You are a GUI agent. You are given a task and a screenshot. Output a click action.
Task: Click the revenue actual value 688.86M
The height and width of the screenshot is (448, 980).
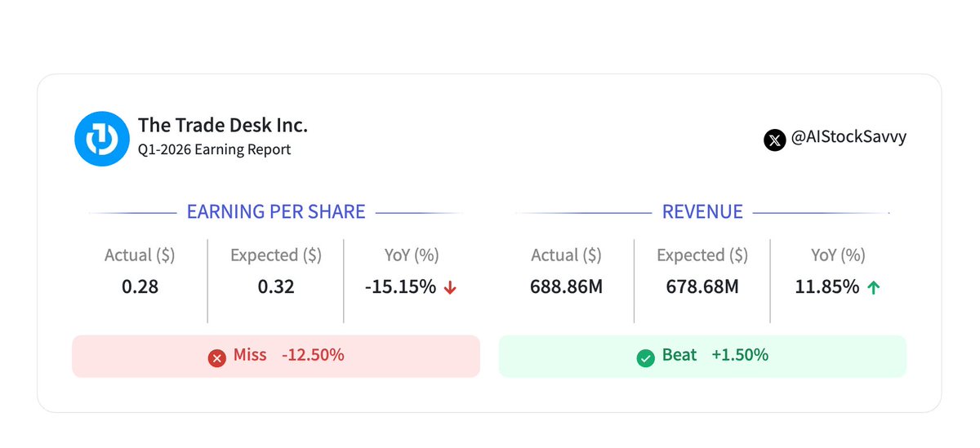[x=567, y=287]
